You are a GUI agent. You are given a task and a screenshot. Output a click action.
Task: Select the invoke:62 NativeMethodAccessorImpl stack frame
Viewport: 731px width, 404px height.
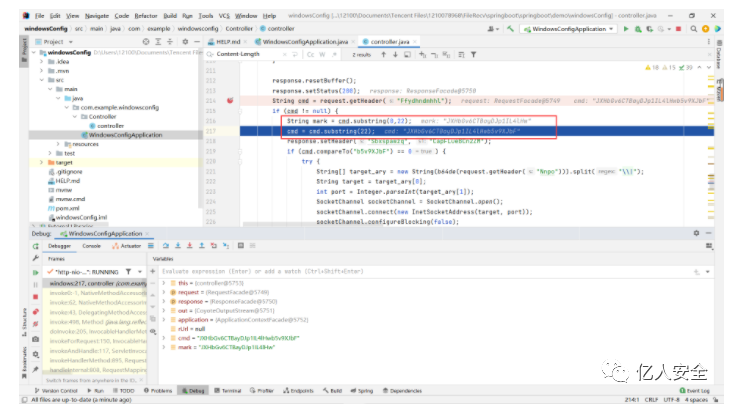tap(98, 302)
